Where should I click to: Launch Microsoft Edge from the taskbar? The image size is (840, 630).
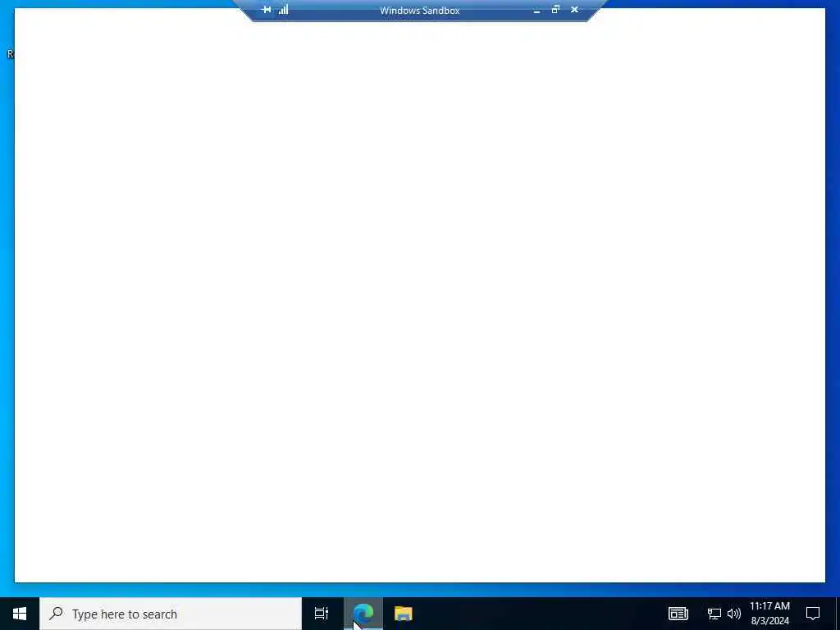pyautogui.click(x=363, y=614)
